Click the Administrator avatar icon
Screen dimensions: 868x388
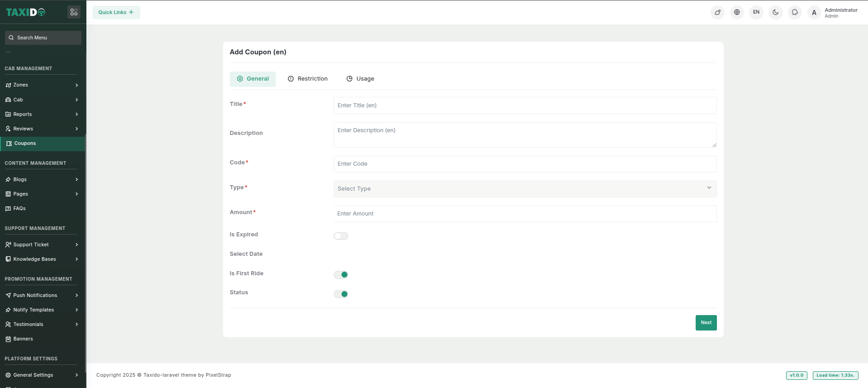(x=814, y=13)
